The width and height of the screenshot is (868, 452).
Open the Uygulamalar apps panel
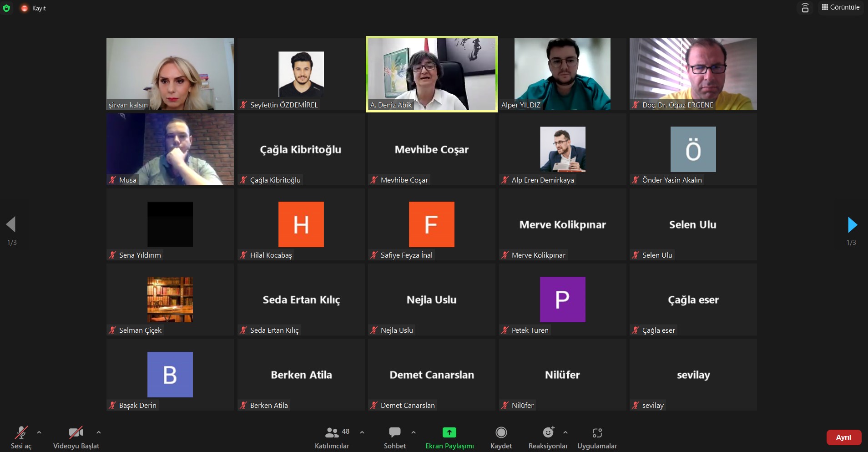click(x=597, y=438)
